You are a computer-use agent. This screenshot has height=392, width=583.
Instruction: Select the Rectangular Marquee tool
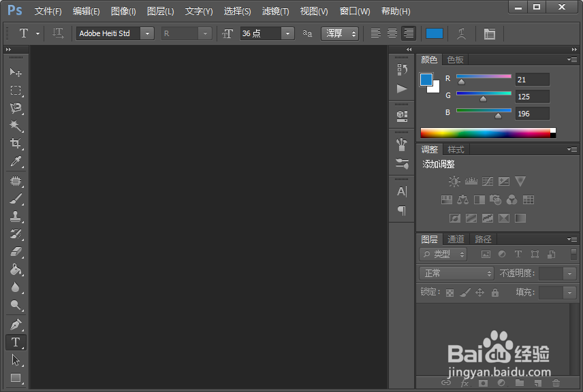click(x=16, y=90)
